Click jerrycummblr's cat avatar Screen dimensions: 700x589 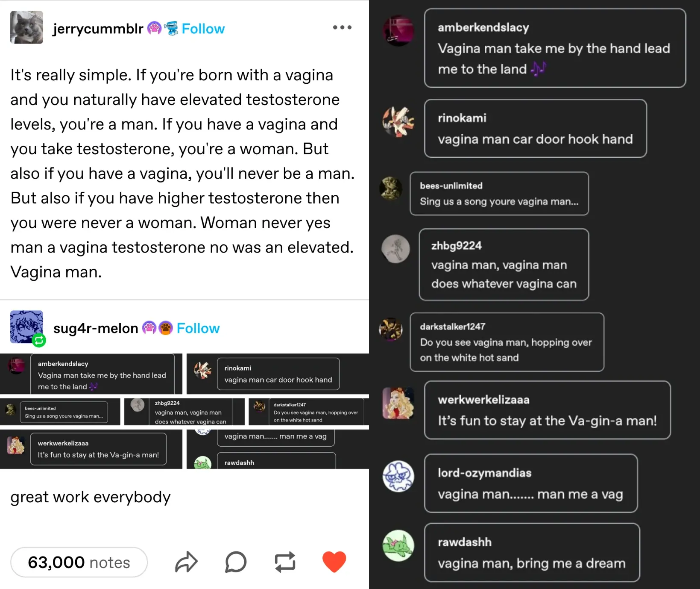[26, 27]
